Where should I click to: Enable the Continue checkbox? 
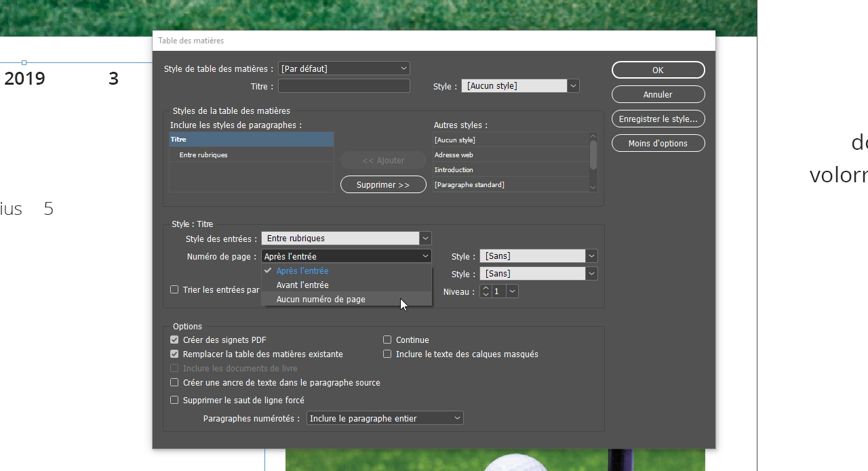387,340
